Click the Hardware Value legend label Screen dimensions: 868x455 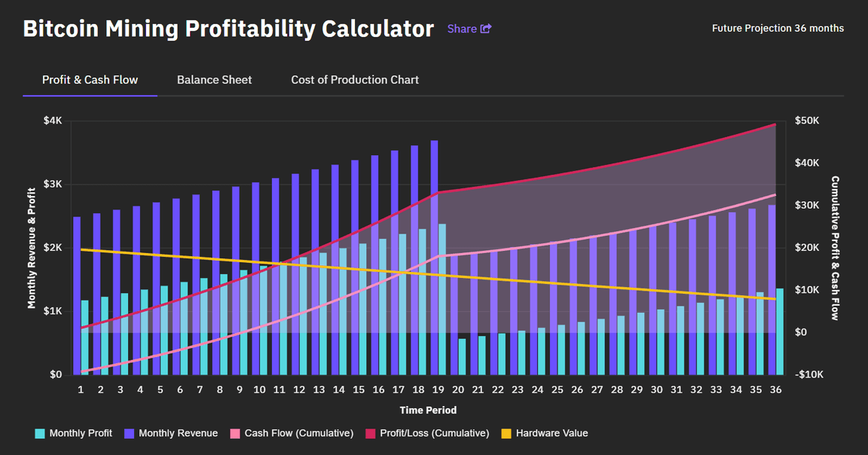click(x=552, y=433)
